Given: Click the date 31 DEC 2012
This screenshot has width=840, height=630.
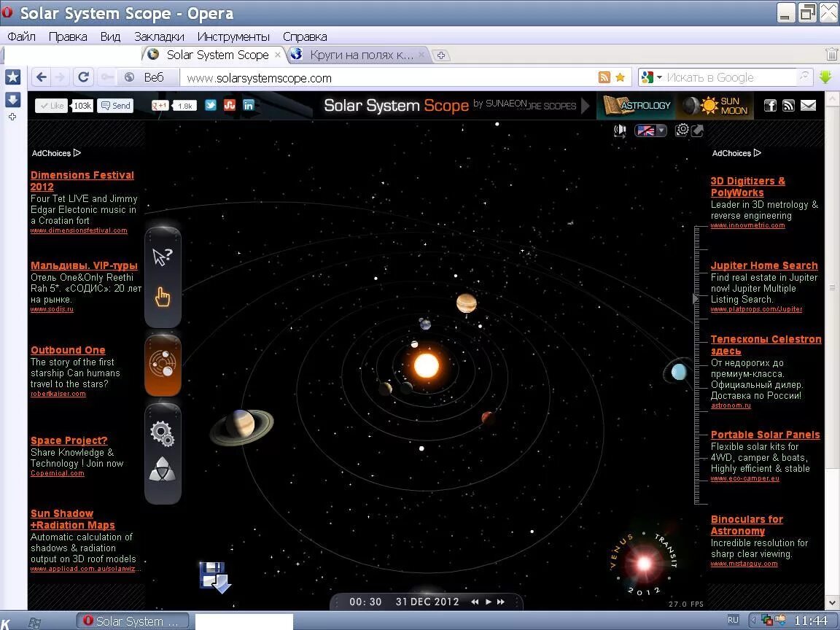Looking at the screenshot, I should click(427, 602).
